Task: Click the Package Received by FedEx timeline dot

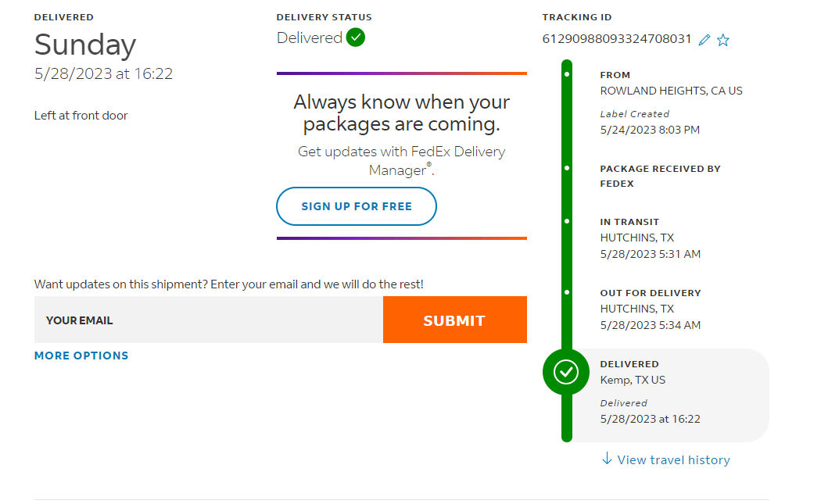Action: 567,168
